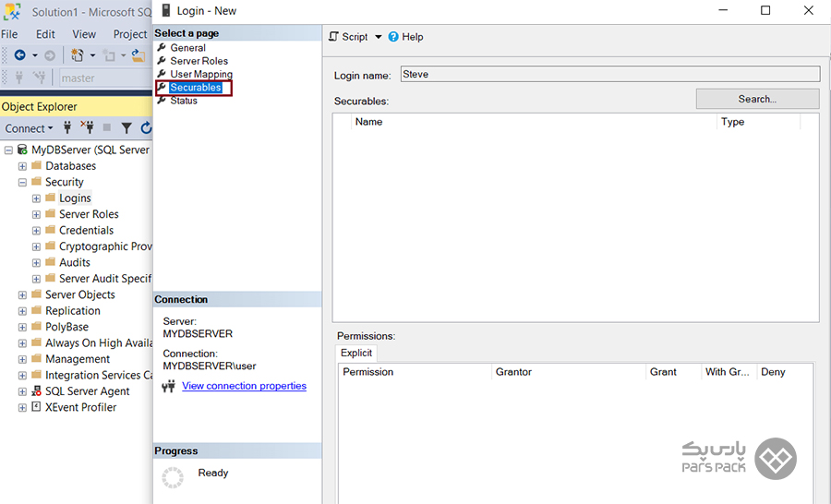Open the User Mapping page
This screenshot has height=504, width=831.
(x=201, y=74)
